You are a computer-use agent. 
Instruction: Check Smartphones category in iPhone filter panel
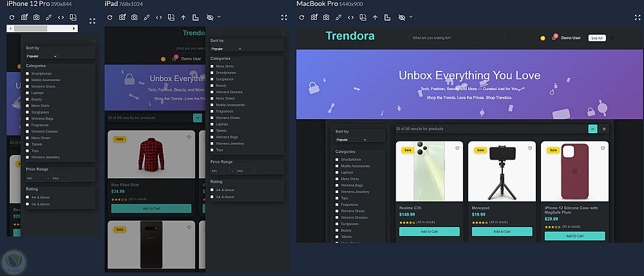tap(28, 74)
